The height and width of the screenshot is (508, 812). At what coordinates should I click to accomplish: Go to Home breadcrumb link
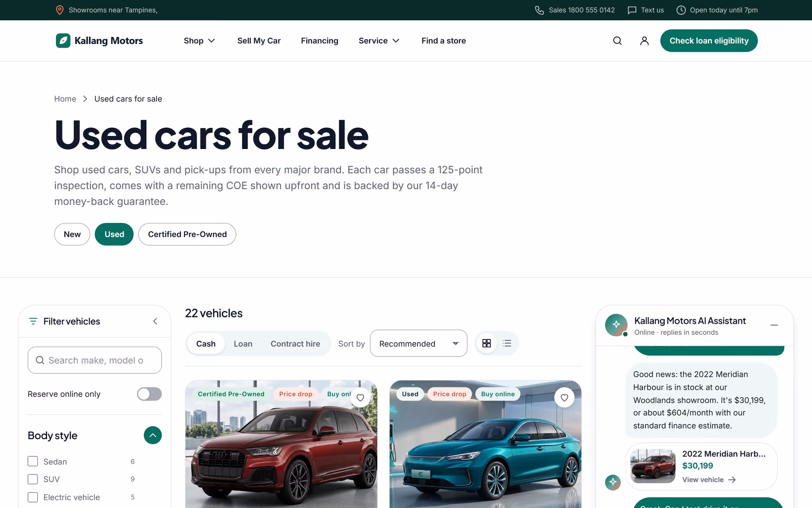tap(65, 99)
